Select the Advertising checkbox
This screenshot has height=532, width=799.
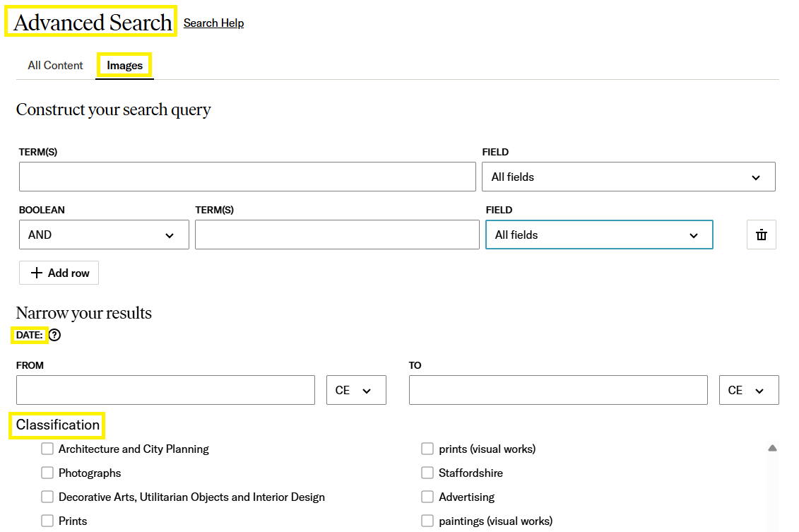[x=427, y=497]
